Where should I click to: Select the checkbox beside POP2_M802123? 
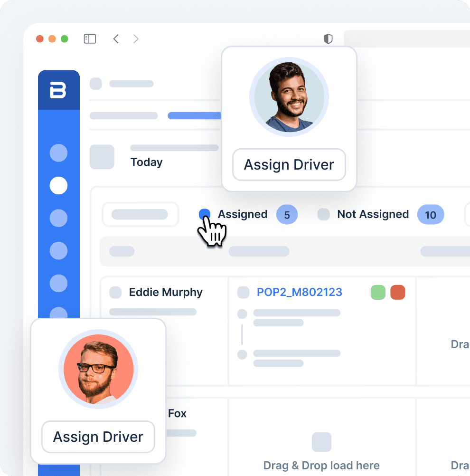click(243, 292)
